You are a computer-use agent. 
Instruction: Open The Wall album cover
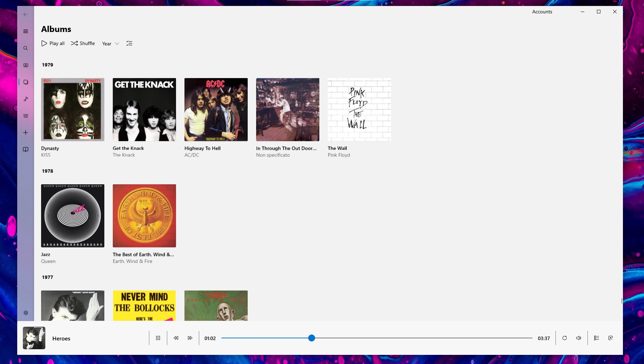point(359,110)
